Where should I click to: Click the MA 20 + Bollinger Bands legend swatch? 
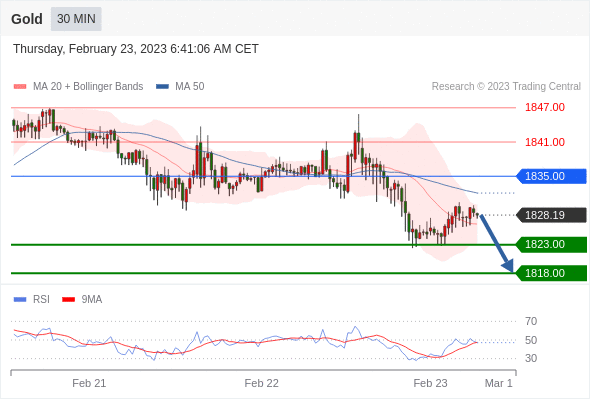pos(20,87)
